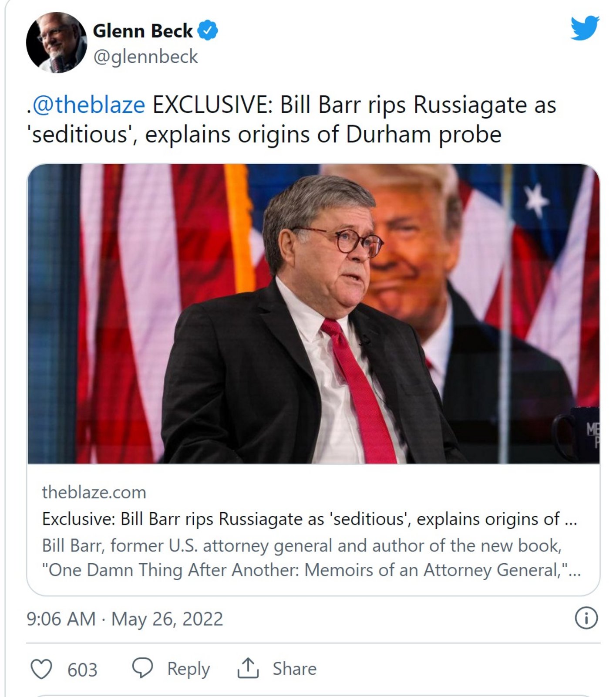This screenshot has height=697, width=616.
Task: Click the theblaze.com domain in the card
Action: pos(94,492)
